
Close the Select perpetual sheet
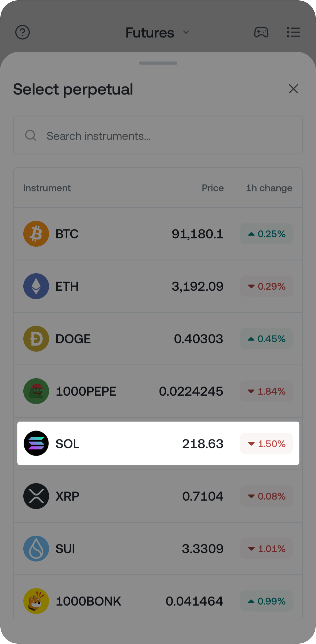[293, 89]
